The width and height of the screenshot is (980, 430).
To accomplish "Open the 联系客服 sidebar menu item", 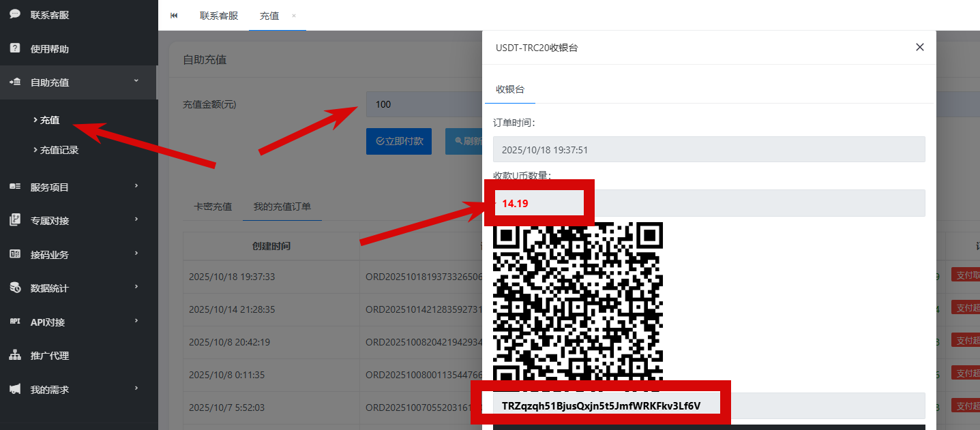I will (x=79, y=14).
